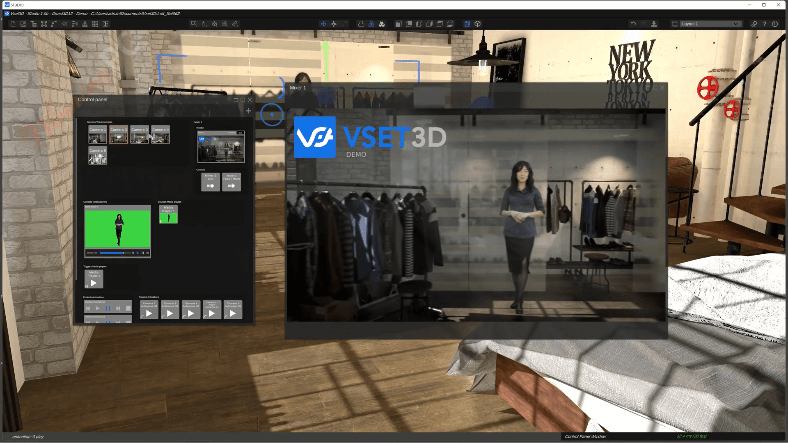
Task: Select the Camera 3 thumbnail in Control panel
Action: point(139,135)
